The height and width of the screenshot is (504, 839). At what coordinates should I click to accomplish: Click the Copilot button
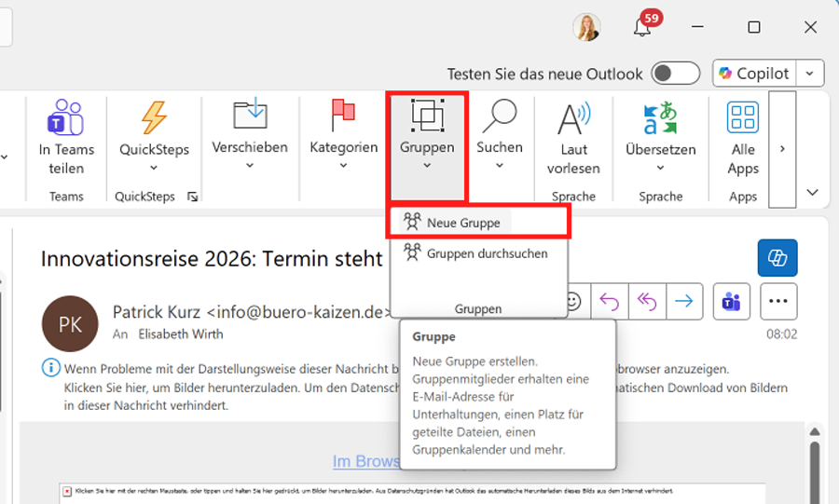tap(754, 74)
